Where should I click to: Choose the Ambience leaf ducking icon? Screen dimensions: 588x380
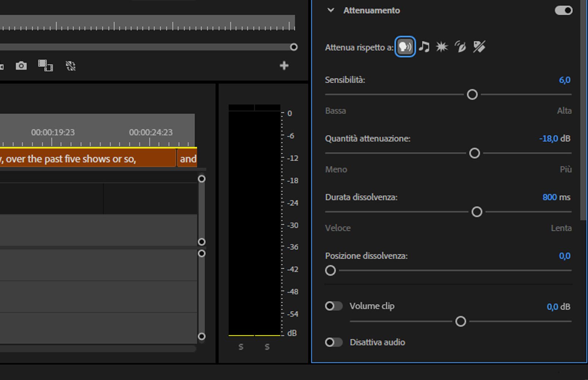point(460,47)
